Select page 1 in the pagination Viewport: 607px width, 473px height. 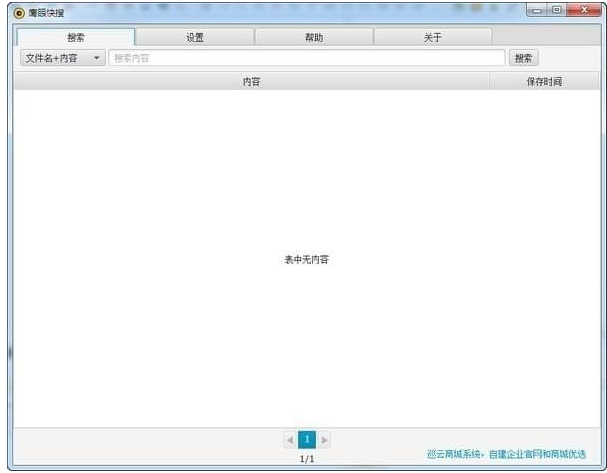coord(307,440)
